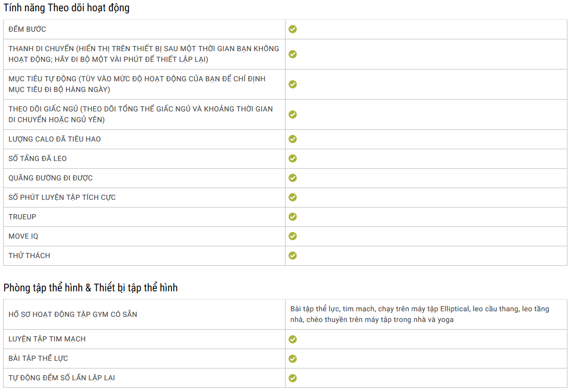Image resolution: width=570 pixels, height=392 pixels.
Task: Click the checkmark for BÀI TẬP THỂ LỰC
Action: [293, 359]
